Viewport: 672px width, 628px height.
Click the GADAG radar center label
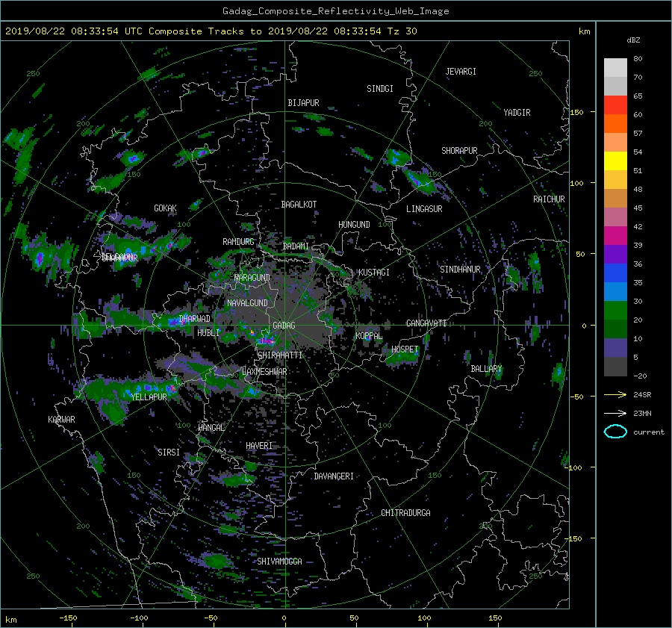pos(284,326)
